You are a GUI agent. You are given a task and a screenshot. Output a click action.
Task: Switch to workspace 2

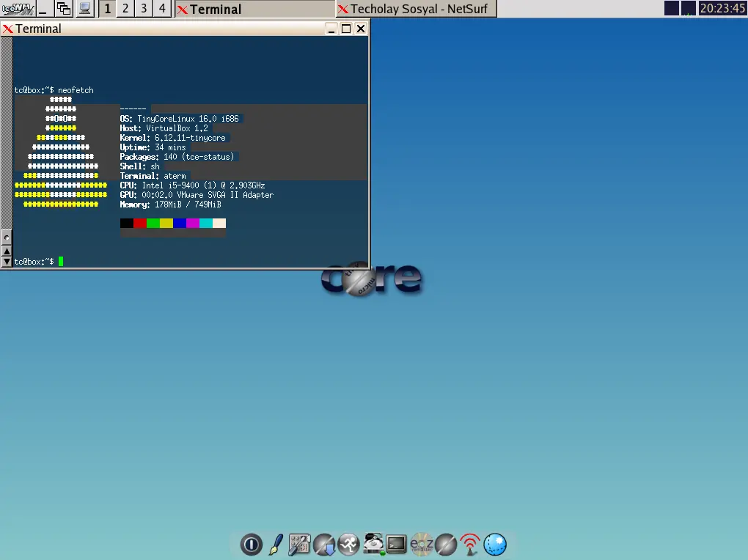pyautogui.click(x=125, y=9)
